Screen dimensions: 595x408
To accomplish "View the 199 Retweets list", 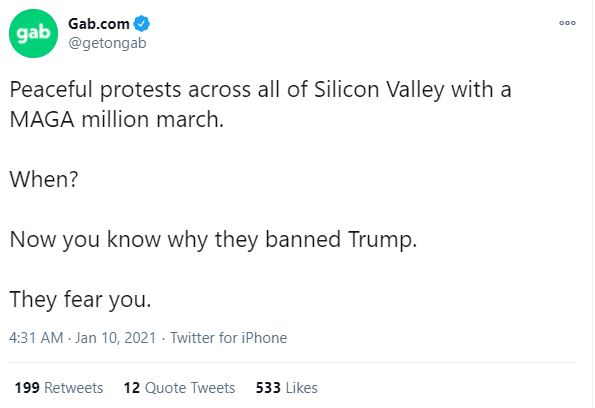I will [59, 388].
